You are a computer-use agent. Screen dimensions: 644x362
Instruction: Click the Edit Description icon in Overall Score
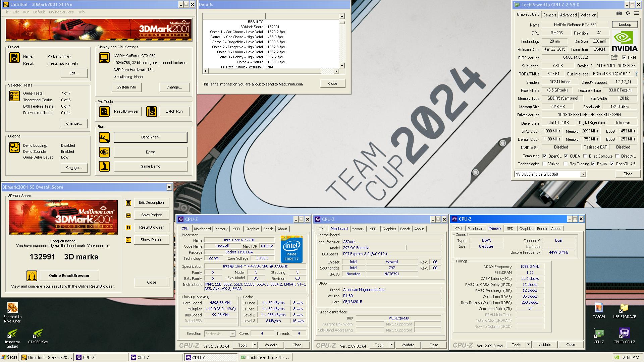coord(128,203)
